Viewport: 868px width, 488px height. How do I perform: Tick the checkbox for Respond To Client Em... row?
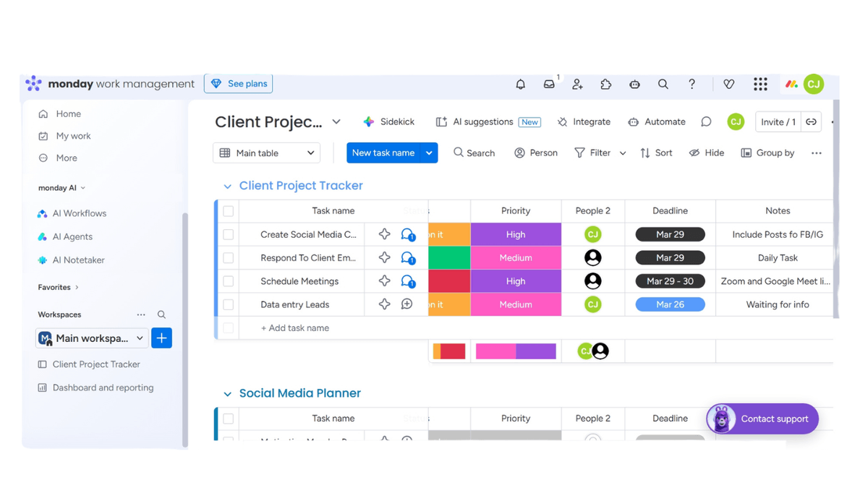[229, 257]
